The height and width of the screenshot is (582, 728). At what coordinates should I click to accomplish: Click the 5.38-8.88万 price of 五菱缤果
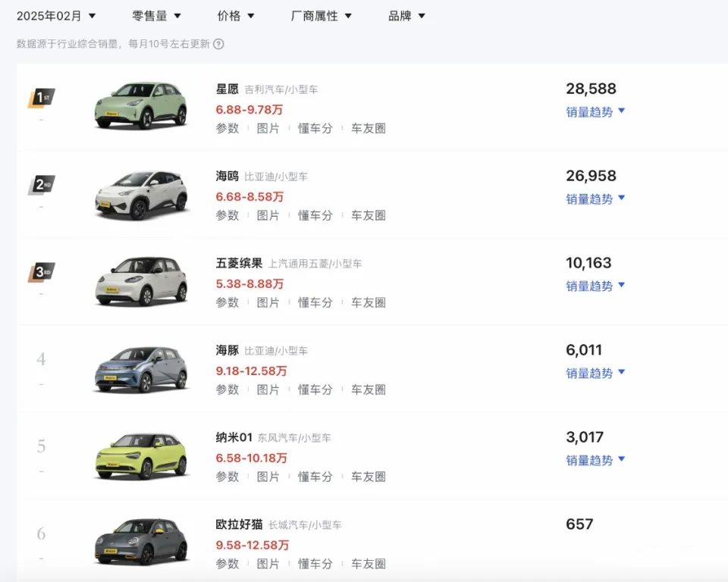249,284
